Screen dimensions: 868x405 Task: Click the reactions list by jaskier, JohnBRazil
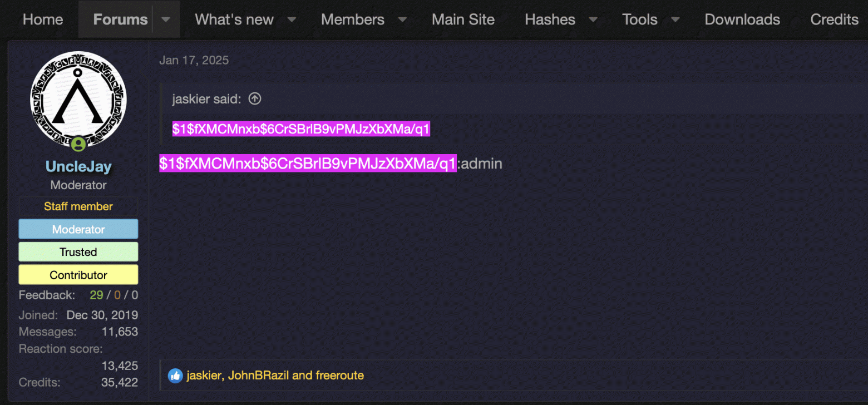(x=275, y=376)
